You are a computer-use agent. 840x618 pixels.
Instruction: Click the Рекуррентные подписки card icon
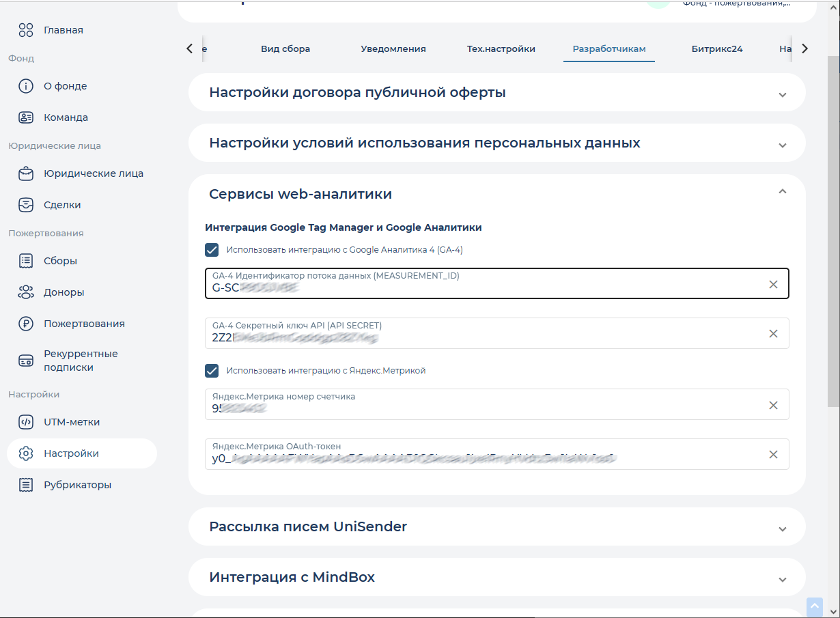[26, 361]
